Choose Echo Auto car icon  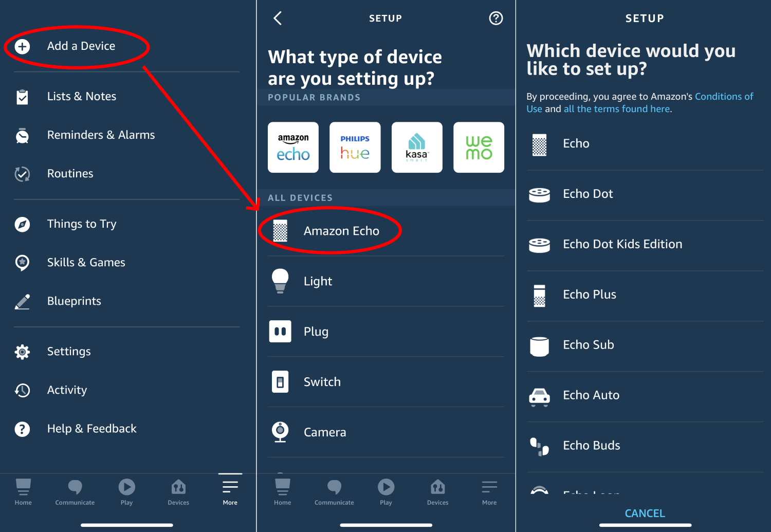tap(539, 396)
